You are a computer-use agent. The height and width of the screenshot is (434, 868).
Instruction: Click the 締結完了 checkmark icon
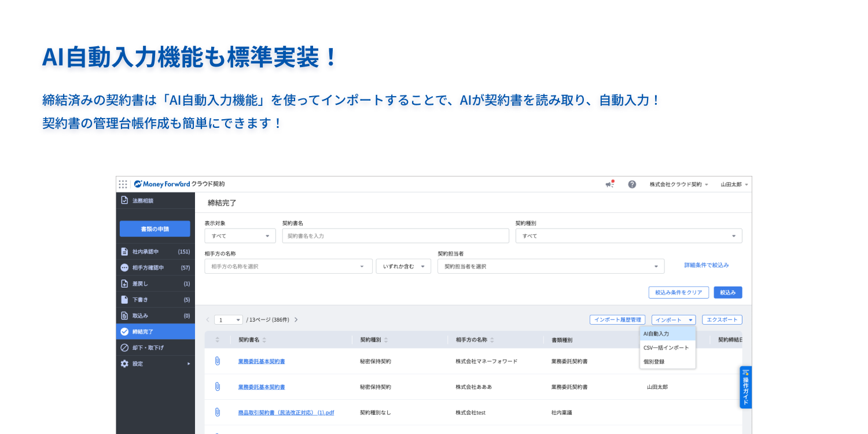coord(124,332)
